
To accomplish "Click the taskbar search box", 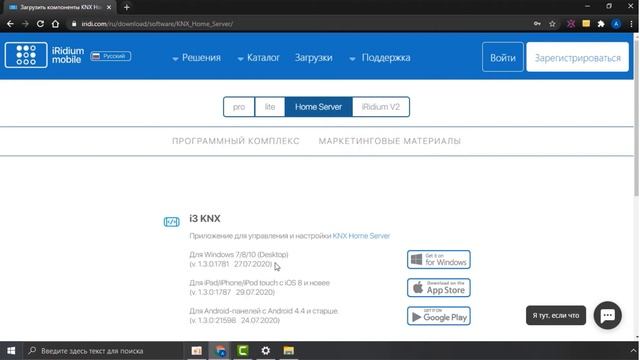I will click(102, 351).
